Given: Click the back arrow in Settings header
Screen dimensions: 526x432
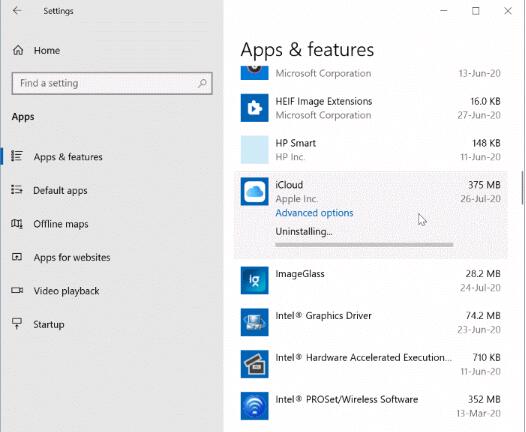Looking at the screenshot, I should (x=17, y=11).
